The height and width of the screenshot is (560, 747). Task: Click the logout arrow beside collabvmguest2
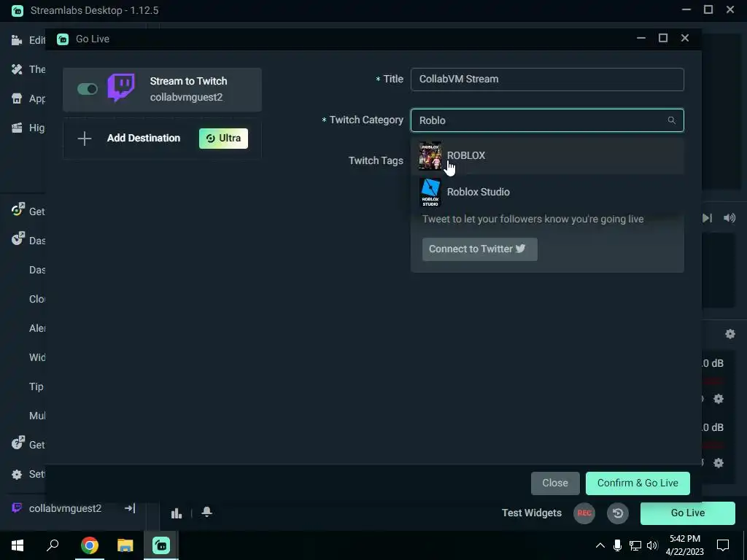(x=130, y=508)
